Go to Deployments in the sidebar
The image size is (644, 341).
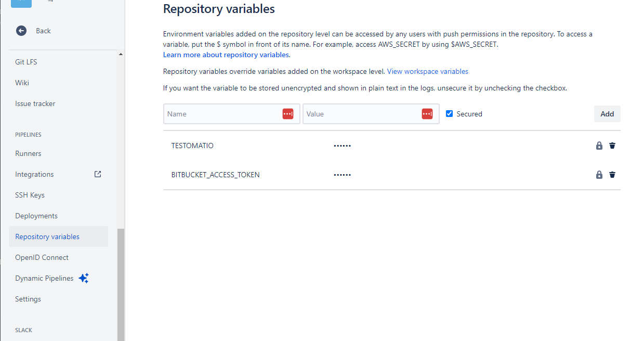36,216
